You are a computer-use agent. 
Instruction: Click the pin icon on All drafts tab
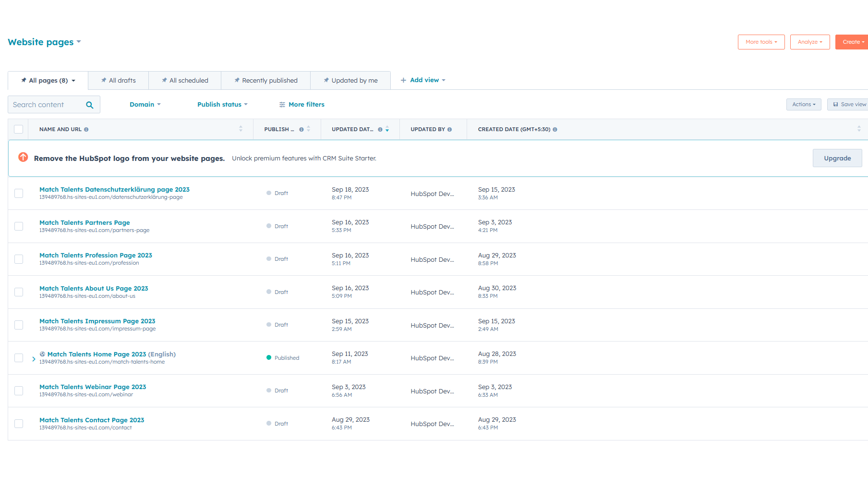pos(104,80)
